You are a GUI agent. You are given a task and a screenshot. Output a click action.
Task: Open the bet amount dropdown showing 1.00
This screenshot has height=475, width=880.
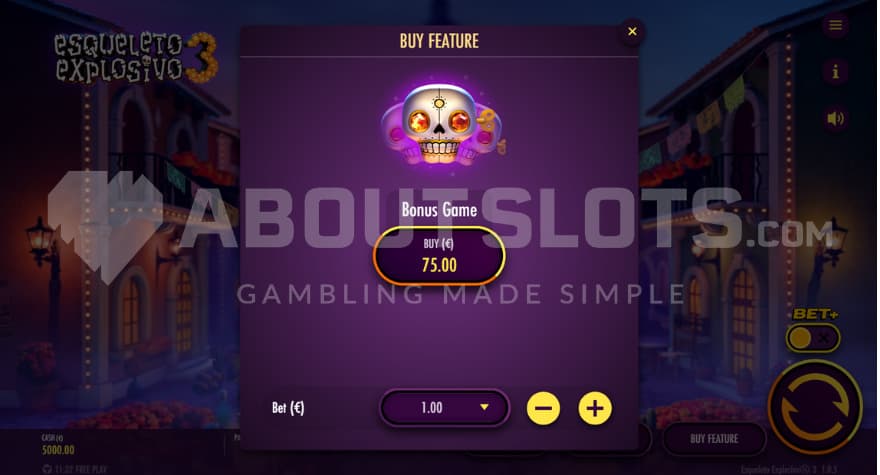coord(444,408)
